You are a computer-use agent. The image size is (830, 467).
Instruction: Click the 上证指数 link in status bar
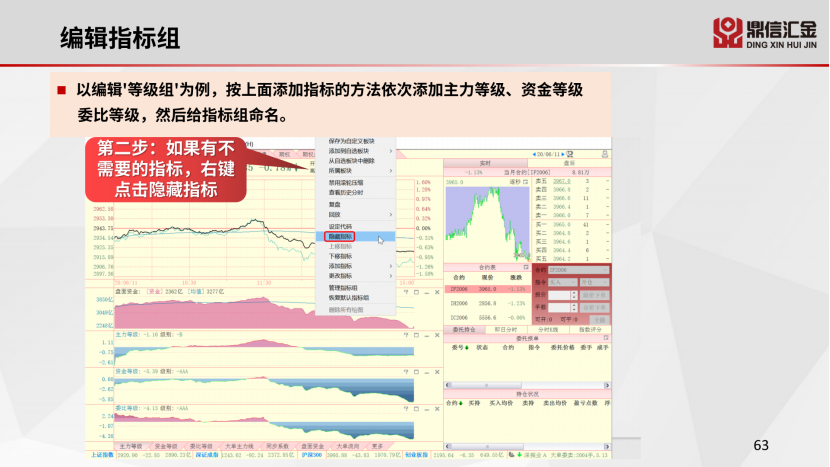point(93,454)
